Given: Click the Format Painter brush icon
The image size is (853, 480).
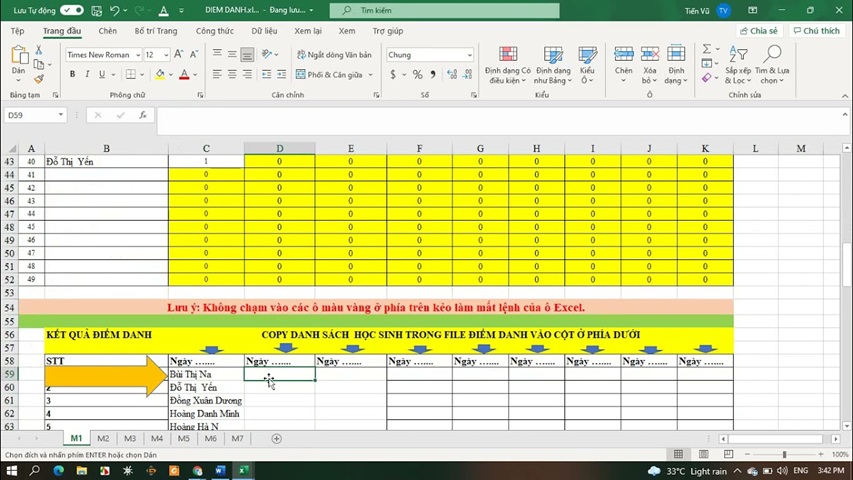Looking at the screenshot, I should [x=39, y=78].
